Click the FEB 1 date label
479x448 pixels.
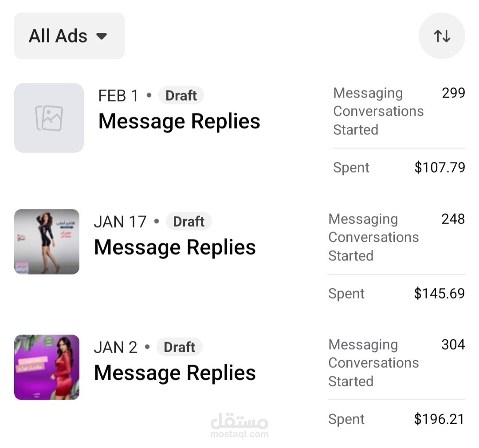pyautogui.click(x=118, y=95)
